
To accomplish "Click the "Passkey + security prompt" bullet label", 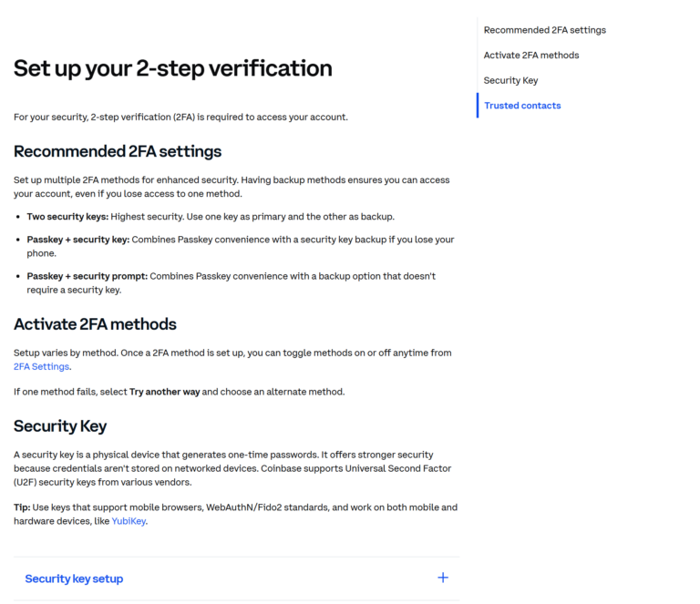I will 87,276.
